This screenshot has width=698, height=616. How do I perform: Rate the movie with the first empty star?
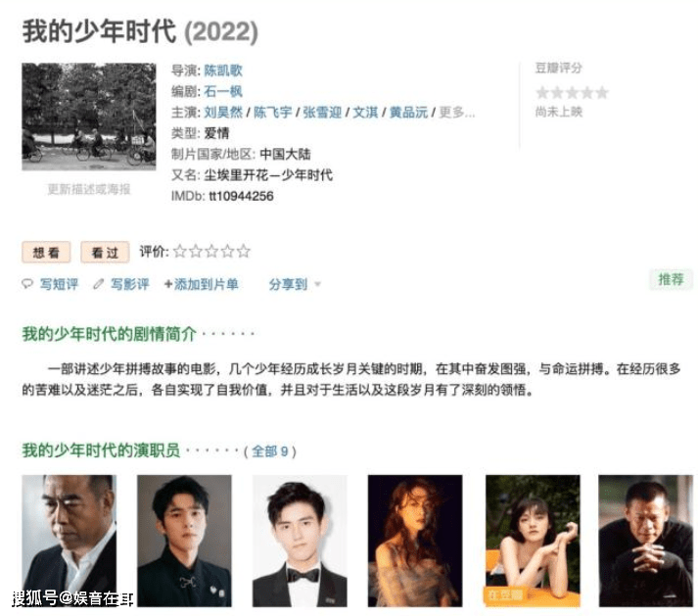[x=180, y=252]
